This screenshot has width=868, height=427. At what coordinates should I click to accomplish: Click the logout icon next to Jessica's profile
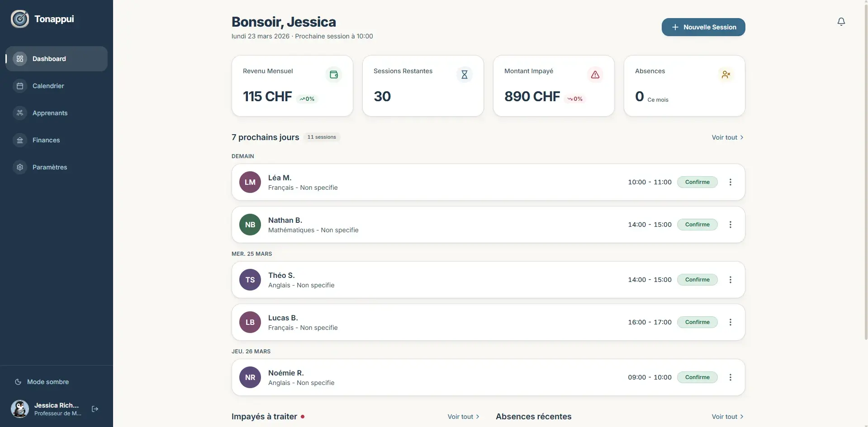pos(95,409)
